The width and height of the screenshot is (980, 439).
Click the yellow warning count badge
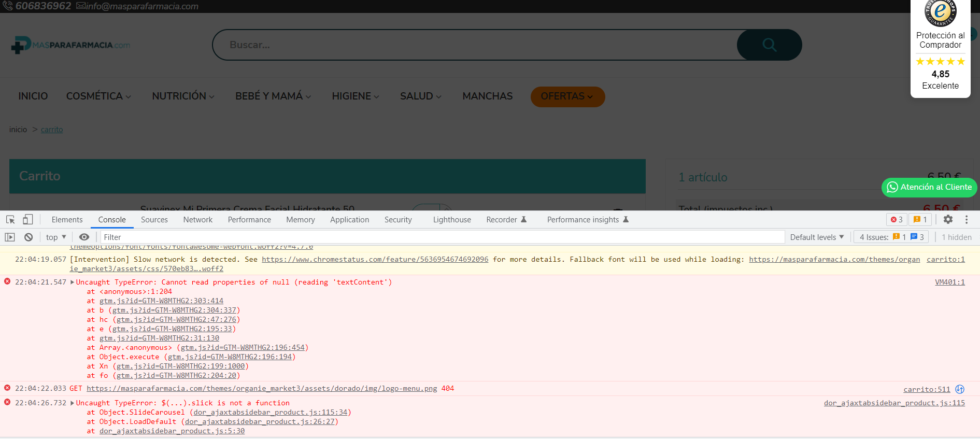tap(920, 220)
